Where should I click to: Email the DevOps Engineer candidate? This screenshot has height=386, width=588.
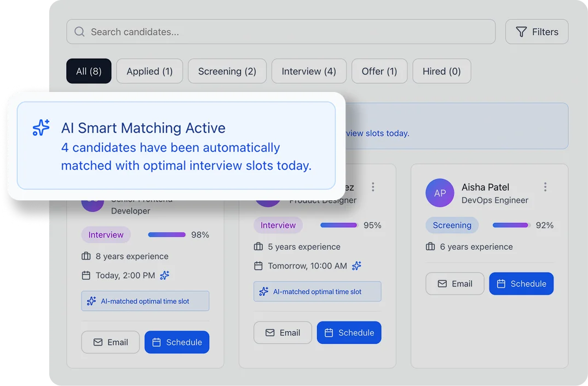tap(454, 284)
